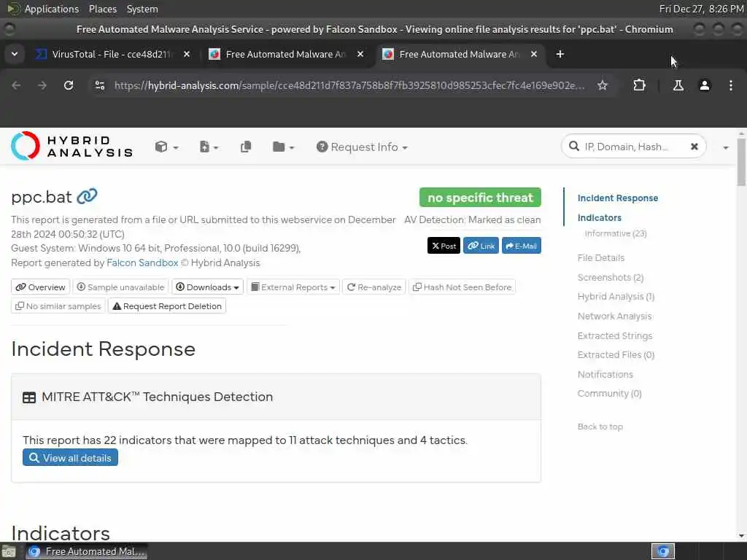Click Back to top link
This screenshot has width=747, height=560.
pyautogui.click(x=600, y=427)
